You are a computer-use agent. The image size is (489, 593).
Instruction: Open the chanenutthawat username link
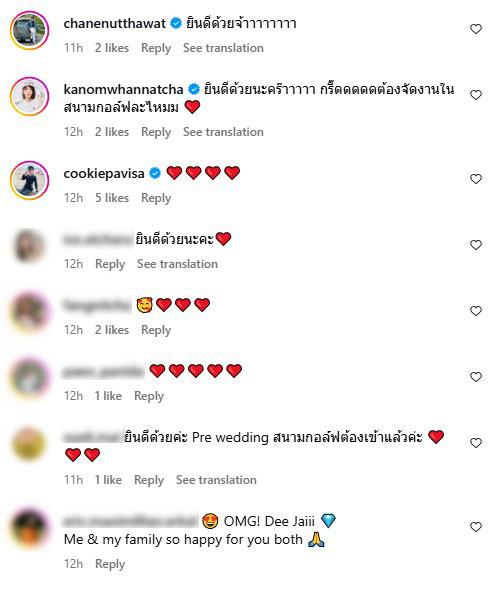(x=115, y=23)
